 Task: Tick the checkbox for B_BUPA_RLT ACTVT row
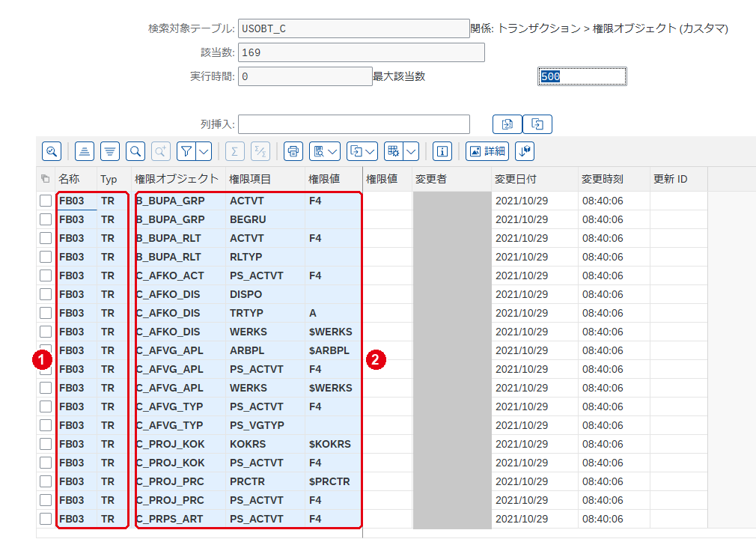(46, 238)
